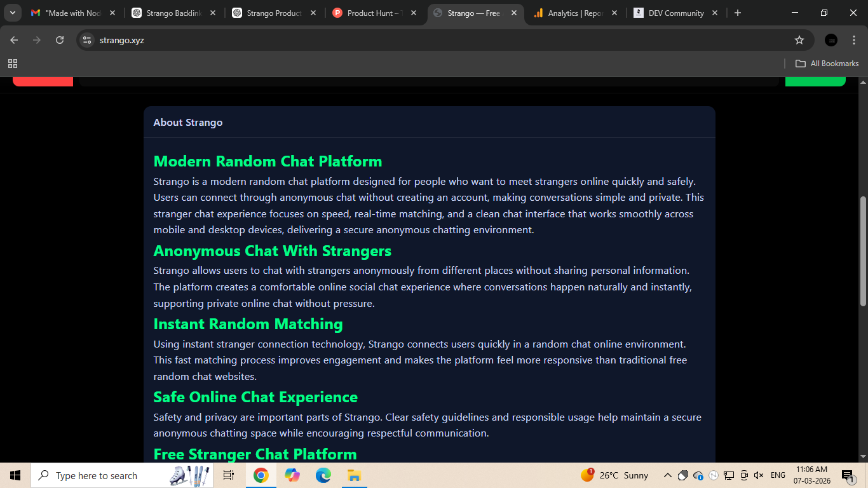The width and height of the screenshot is (868, 488).
Task: Open the ENG language selector in the tray
Action: pos(777,475)
